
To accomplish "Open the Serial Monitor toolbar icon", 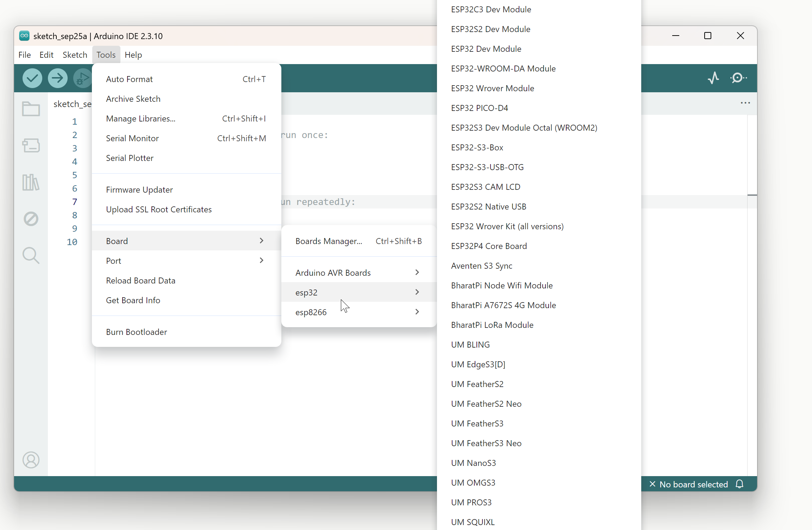I will (738, 78).
